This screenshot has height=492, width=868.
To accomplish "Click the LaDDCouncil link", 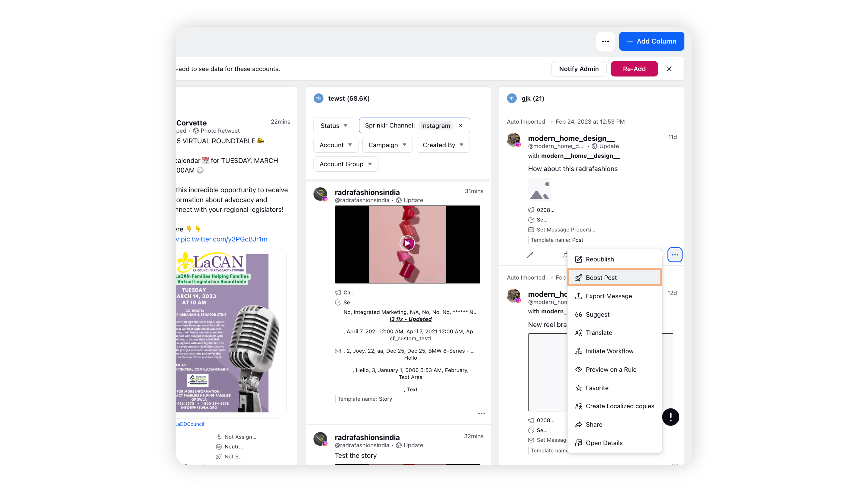I will click(x=190, y=424).
